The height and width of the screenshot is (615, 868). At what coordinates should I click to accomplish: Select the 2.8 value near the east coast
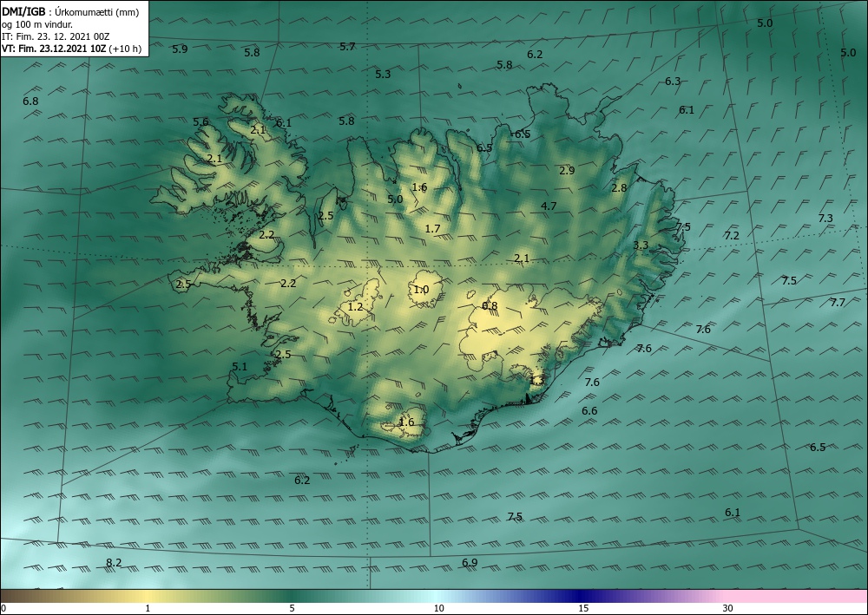619,188
